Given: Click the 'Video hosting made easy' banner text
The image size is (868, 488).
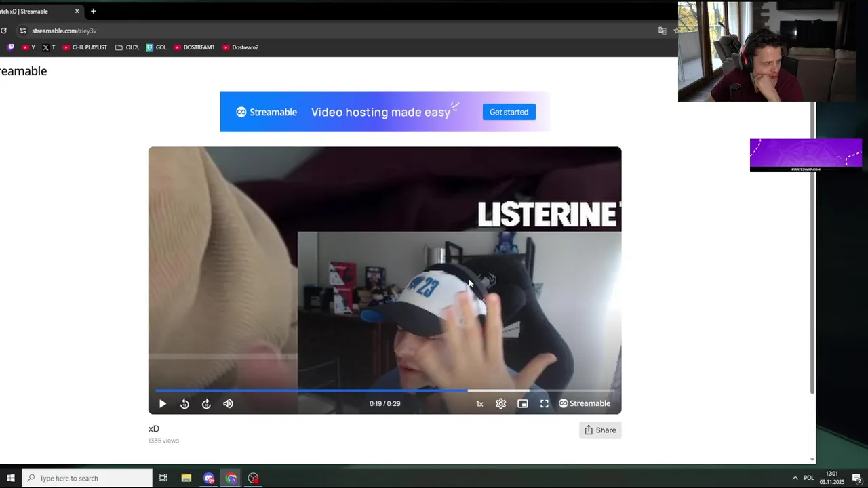Looking at the screenshot, I should point(380,112).
